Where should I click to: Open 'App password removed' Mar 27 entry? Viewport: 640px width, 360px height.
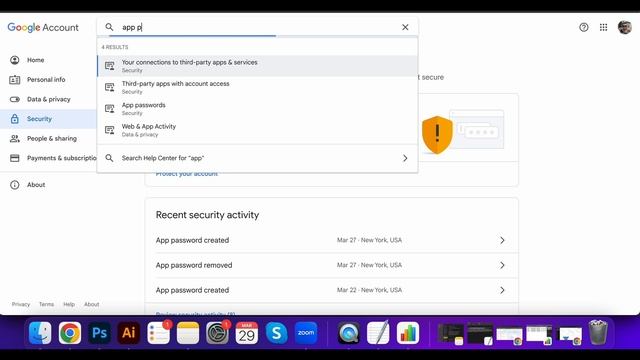click(331, 265)
